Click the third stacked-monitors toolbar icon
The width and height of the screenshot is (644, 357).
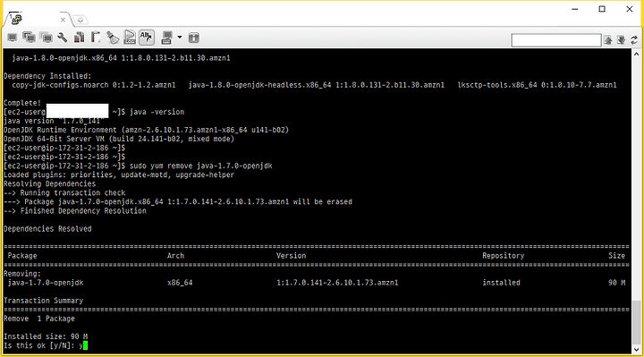click(47, 38)
